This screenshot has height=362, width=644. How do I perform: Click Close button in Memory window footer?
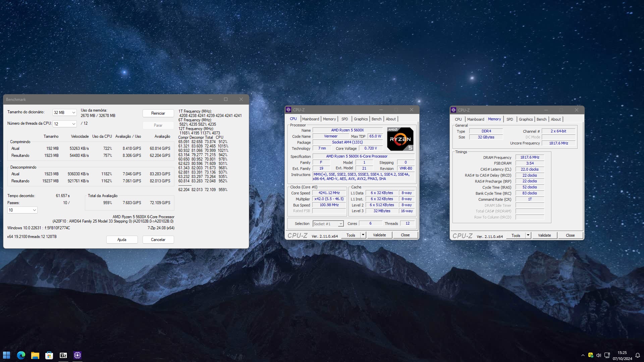pos(570,235)
